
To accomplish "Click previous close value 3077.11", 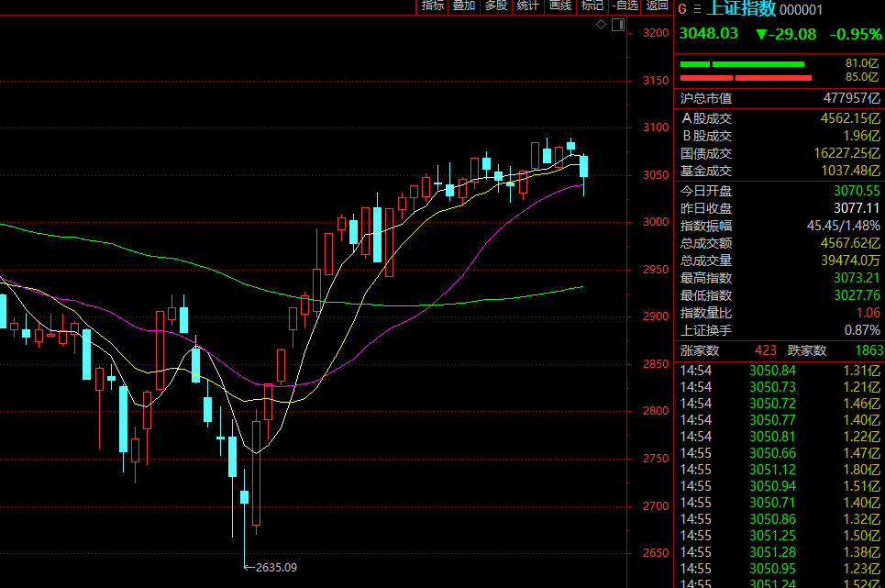I will point(857,208).
